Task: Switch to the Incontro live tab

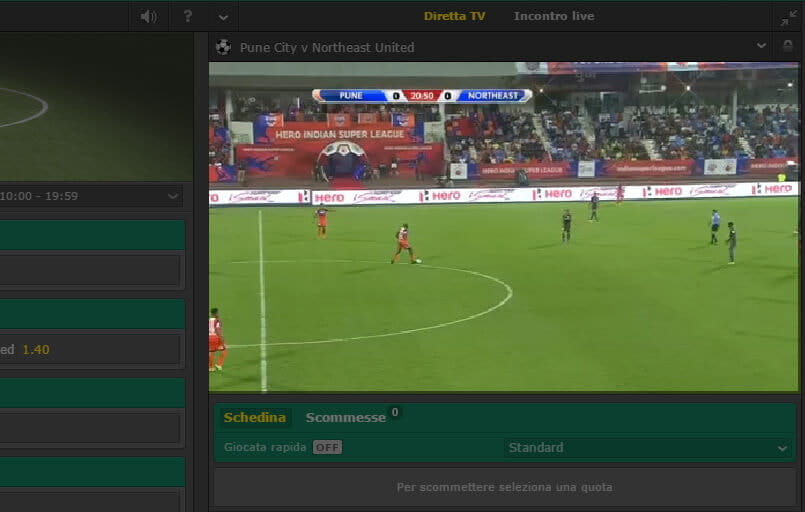Action: [x=554, y=16]
